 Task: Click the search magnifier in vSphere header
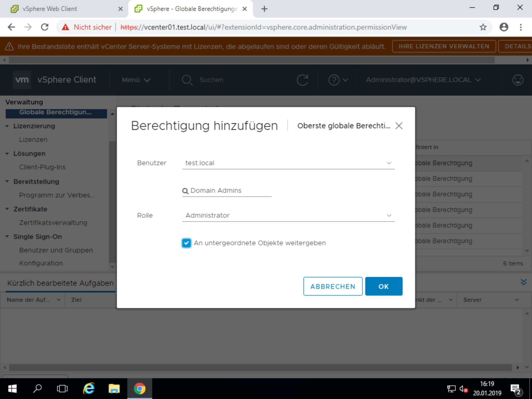(x=187, y=80)
